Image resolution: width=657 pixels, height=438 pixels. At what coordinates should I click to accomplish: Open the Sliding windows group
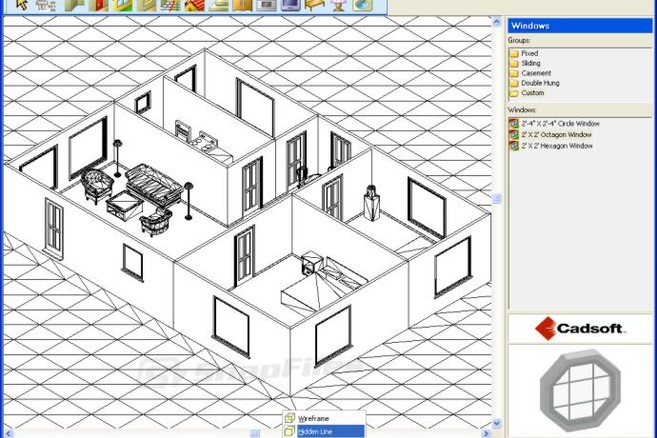coord(530,63)
